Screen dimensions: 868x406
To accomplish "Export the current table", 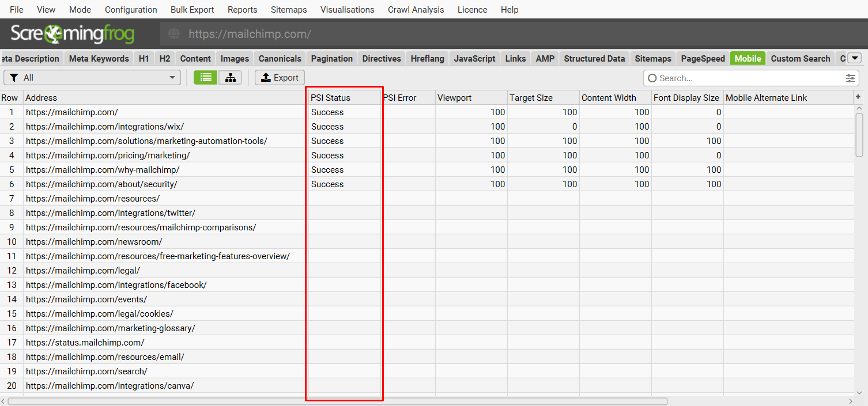I will point(280,78).
